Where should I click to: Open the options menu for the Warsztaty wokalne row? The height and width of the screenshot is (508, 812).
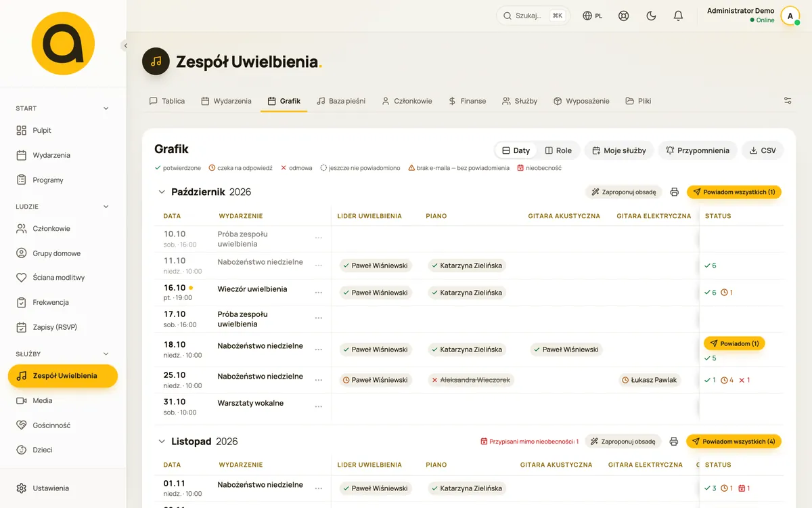pos(318,406)
